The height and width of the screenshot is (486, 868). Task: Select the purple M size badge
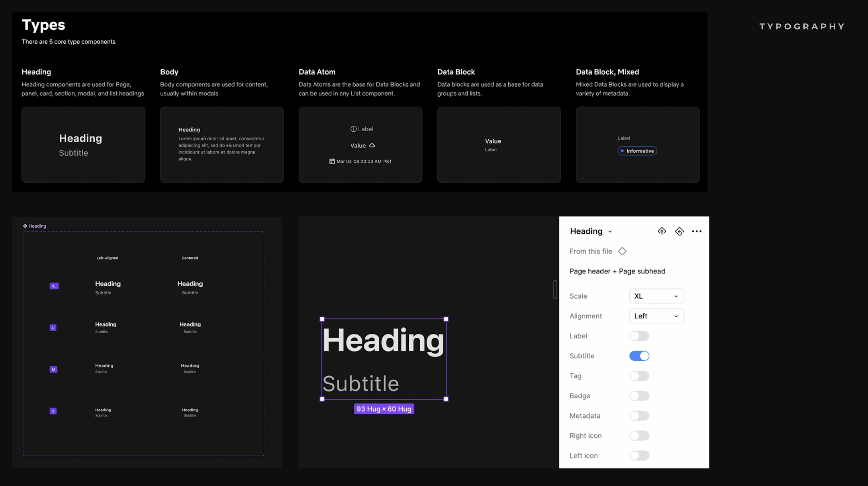point(53,369)
